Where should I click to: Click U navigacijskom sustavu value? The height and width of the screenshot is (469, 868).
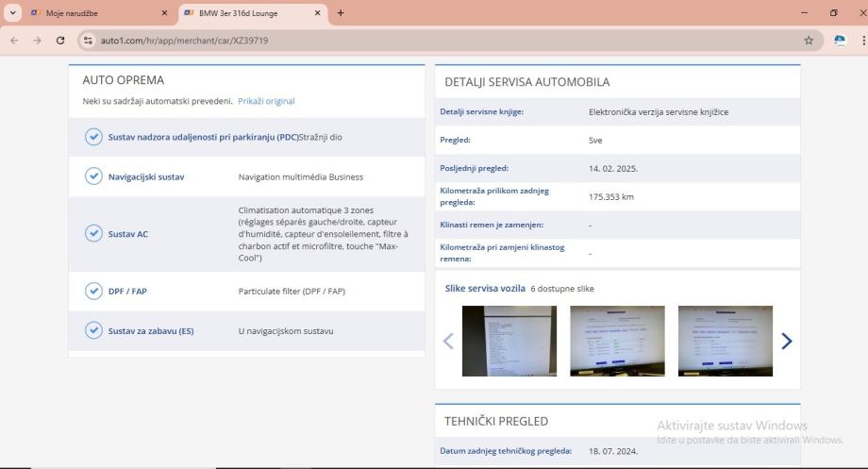[x=286, y=331]
